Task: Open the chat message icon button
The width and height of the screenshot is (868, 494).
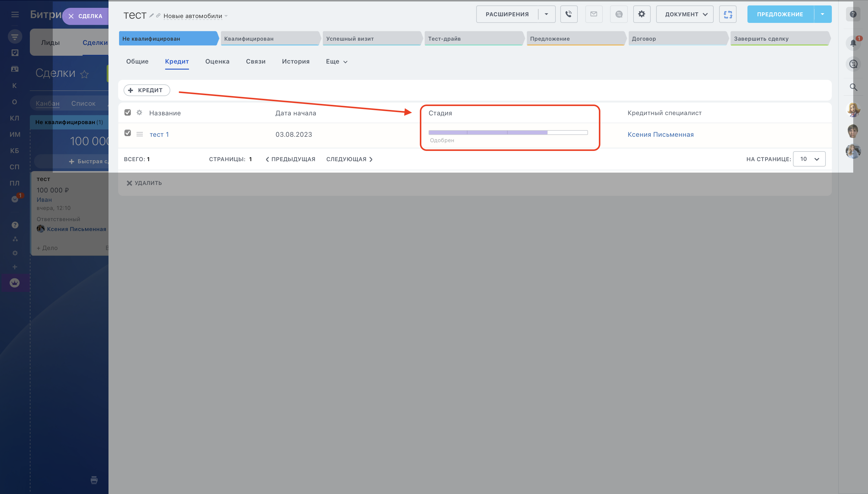Action: 619,14
